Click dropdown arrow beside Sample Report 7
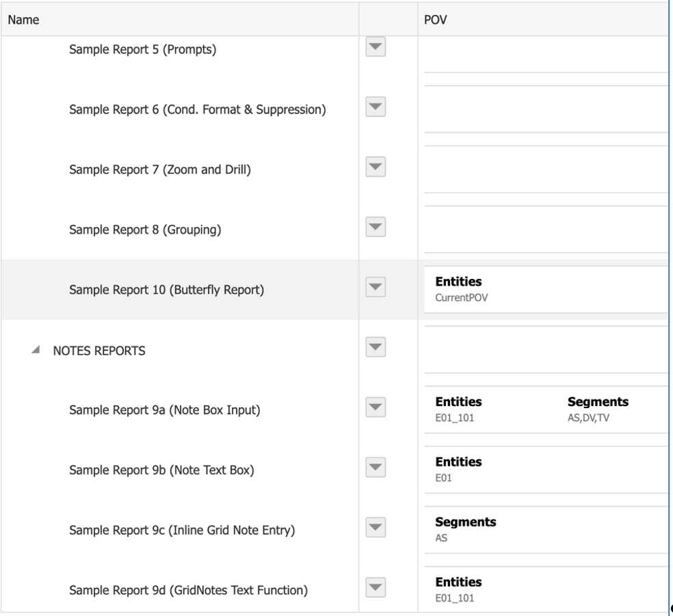673x616 pixels. click(375, 168)
